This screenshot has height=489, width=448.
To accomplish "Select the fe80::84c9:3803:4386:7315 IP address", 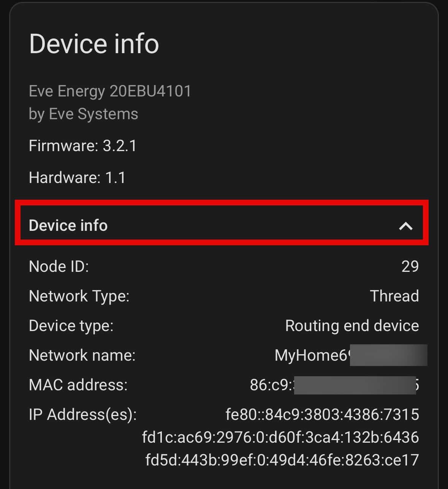I will coord(322,414).
